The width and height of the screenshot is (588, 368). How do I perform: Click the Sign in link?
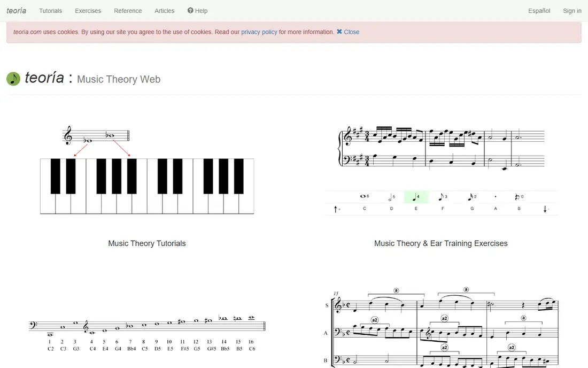coord(572,11)
